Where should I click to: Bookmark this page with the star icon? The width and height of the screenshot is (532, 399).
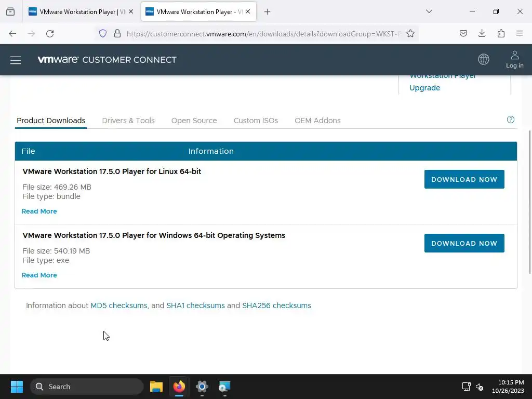click(x=410, y=33)
